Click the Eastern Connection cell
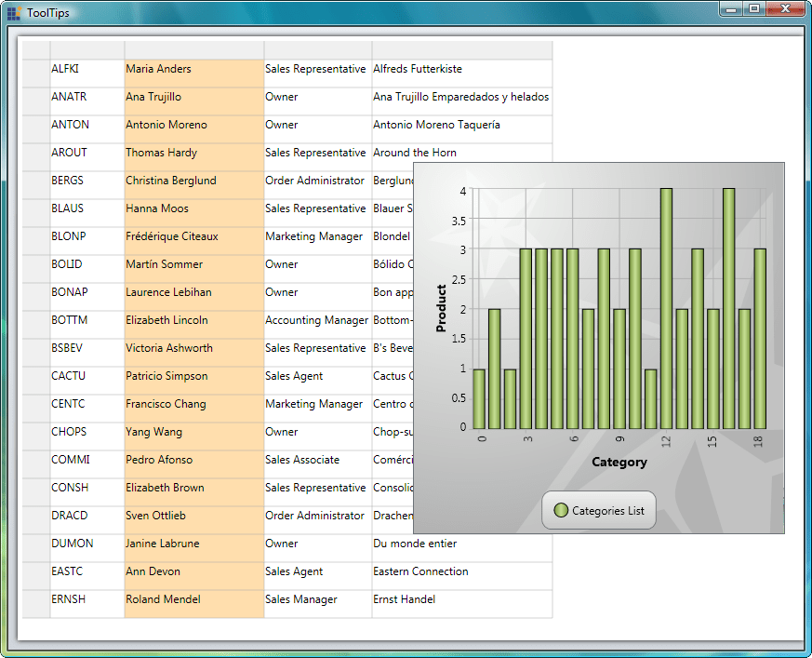Viewport: 812px width, 658px height. point(462,577)
